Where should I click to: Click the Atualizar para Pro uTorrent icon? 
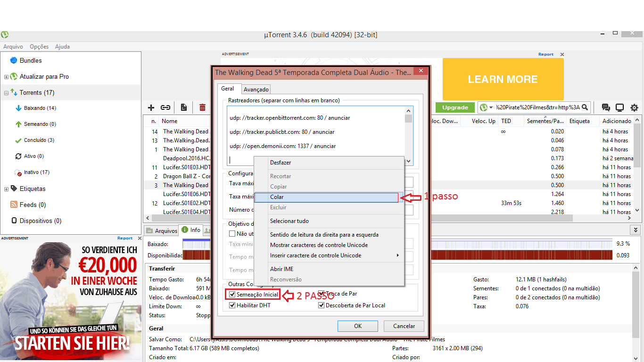pyautogui.click(x=14, y=76)
